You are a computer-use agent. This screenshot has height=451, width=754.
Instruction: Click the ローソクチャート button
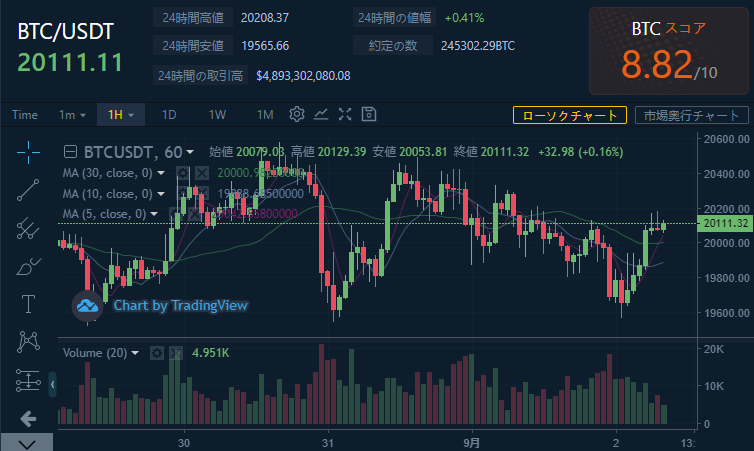570,115
